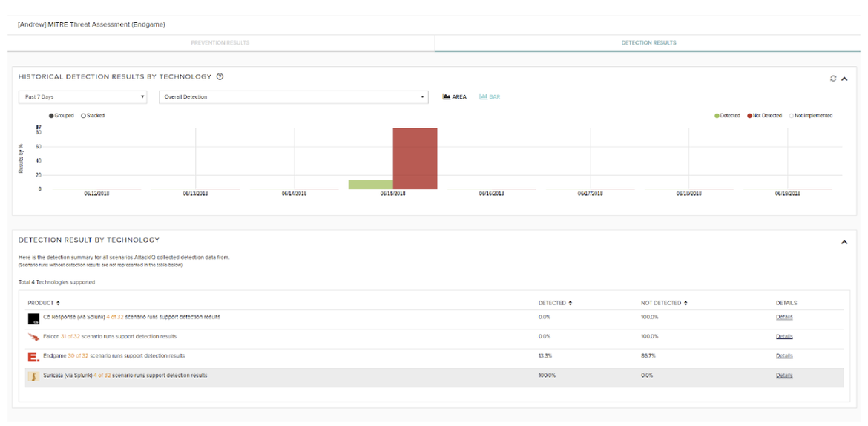The width and height of the screenshot is (868, 426).
Task: Switch to the Detection Results tab
Action: 648,43
